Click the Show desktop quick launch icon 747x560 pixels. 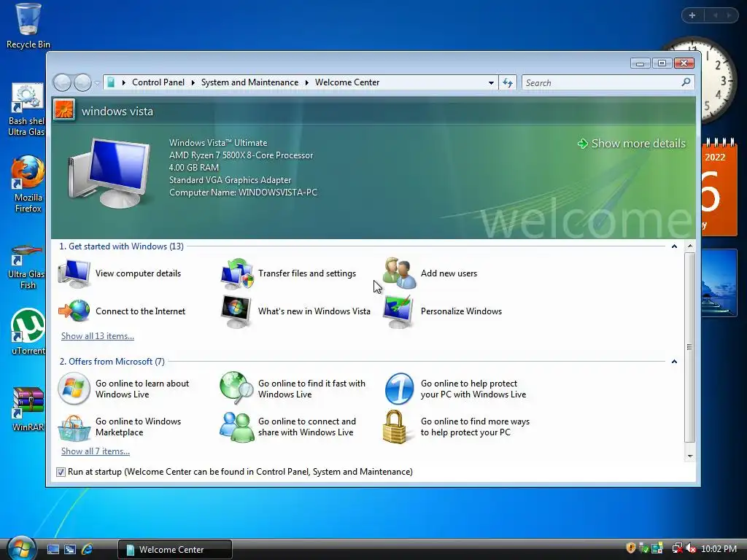click(53, 550)
